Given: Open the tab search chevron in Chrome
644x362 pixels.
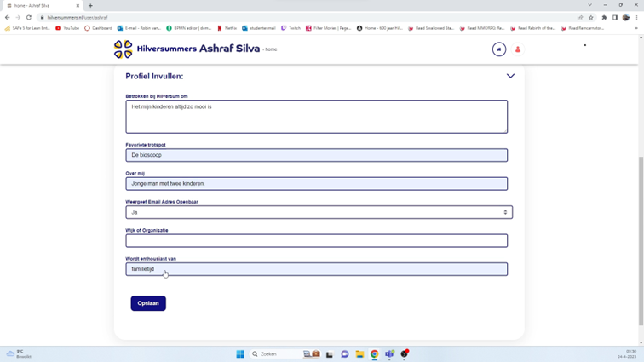Looking at the screenshot, I should [x=589, y=5].
